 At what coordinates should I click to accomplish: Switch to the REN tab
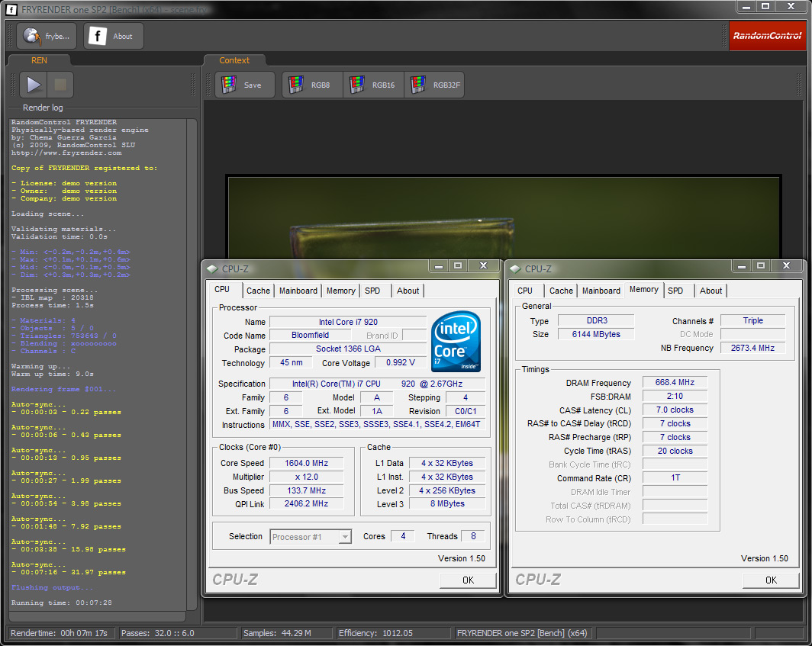point(40,60)
